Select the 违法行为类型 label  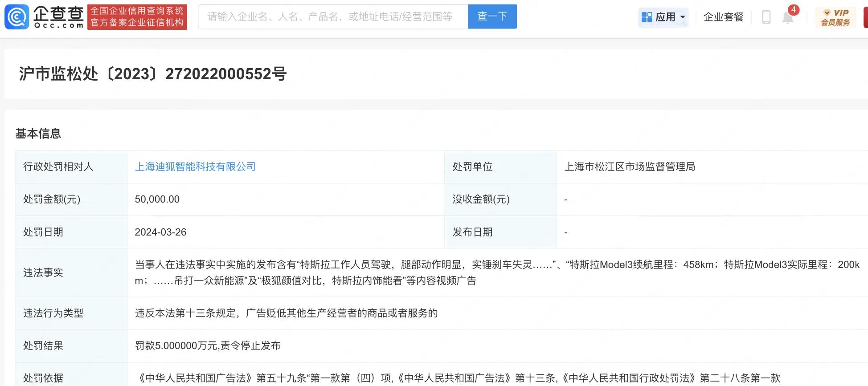pos(53,313)
